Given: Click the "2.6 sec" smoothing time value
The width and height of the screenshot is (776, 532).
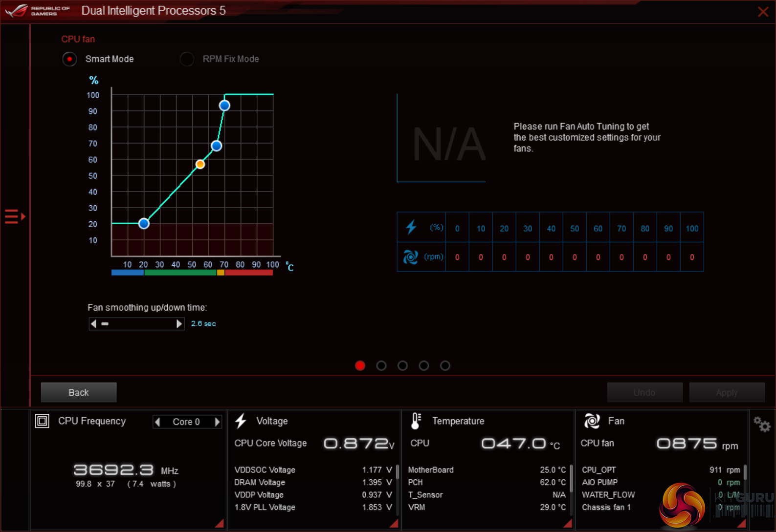Looking at the screenshot, I should coord(203,323).
